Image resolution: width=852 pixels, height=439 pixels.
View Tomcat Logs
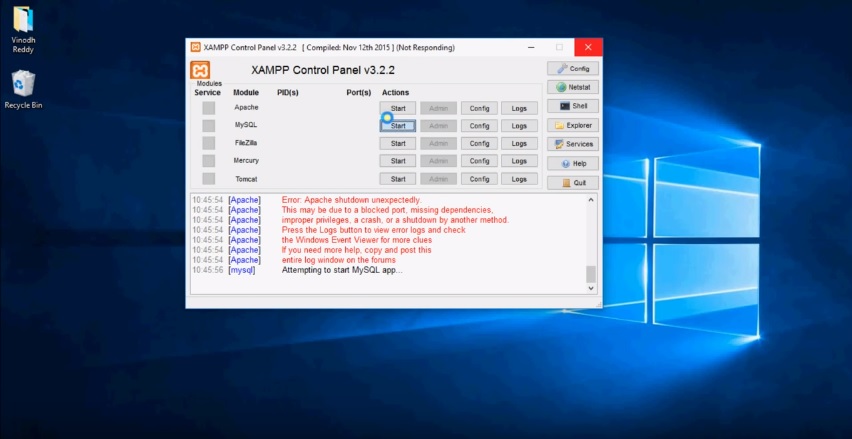(519, 179)
